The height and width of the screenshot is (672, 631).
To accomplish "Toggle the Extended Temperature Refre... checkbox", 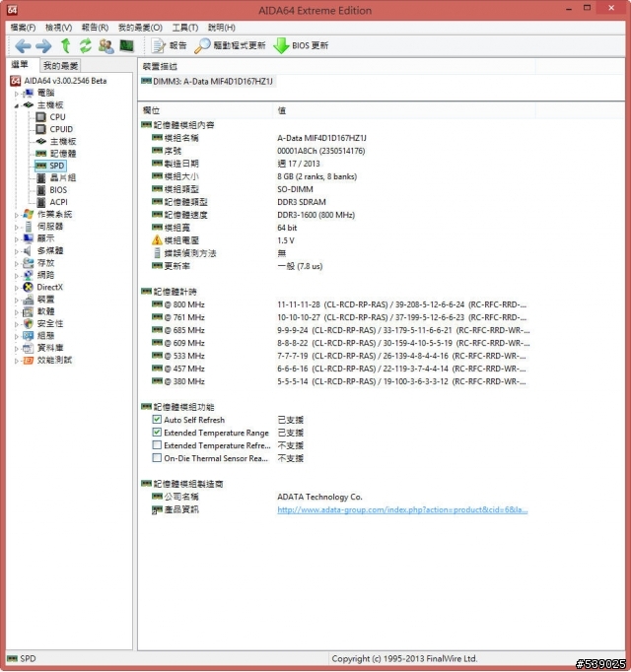I will pos(157,444).
